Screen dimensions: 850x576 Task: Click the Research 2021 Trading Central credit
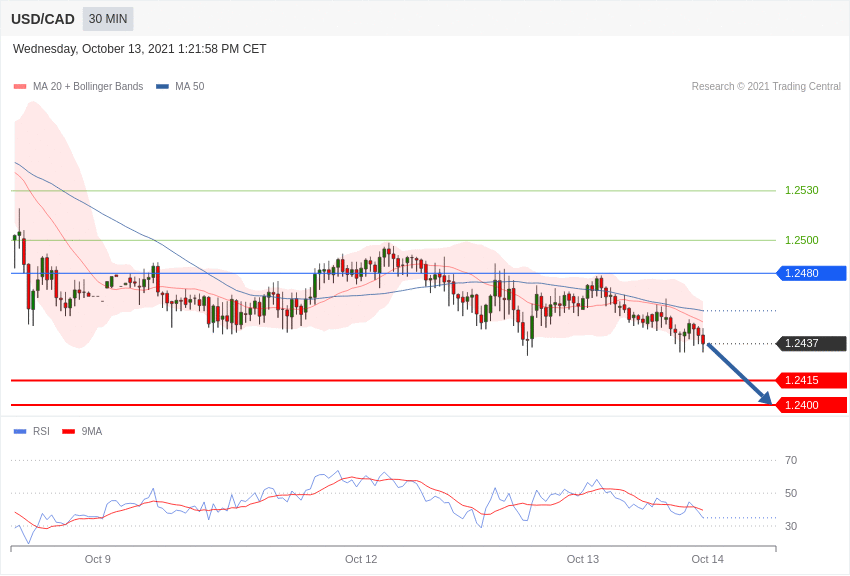(766, 86)
